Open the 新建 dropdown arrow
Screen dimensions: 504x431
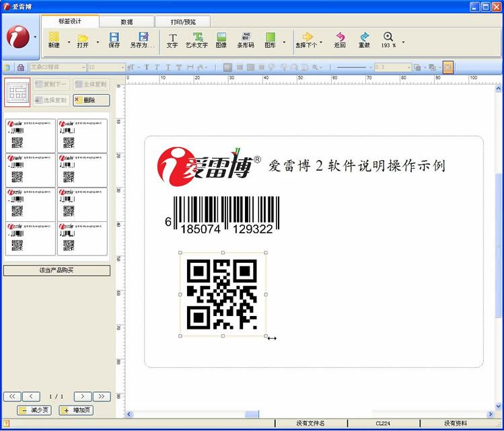click(x=69, y=42)
